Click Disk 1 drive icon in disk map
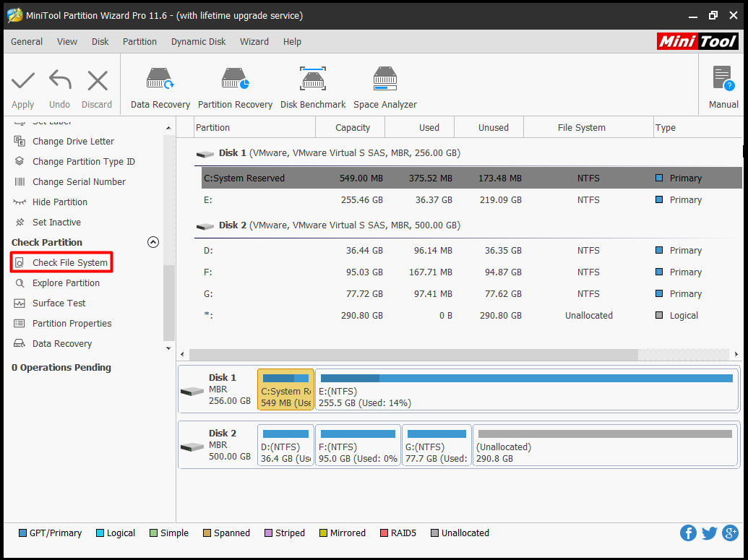Viewport: 748px width, 560px height. pyautogui.click(x=192, y=392)
